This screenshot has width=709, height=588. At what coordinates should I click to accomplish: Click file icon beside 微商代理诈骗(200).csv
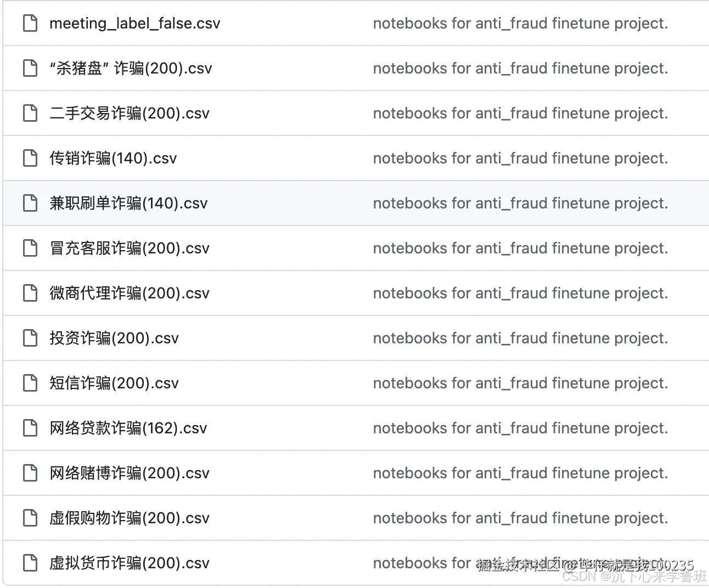30,293
